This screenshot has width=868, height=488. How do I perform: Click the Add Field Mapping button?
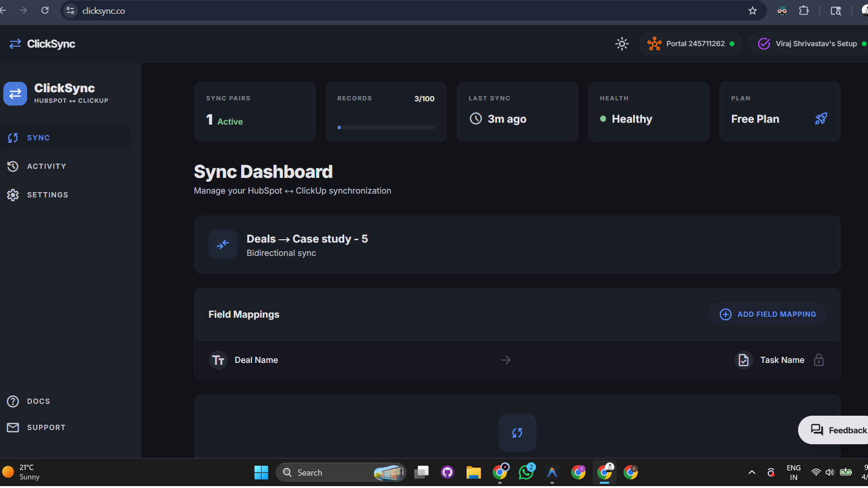768,314
